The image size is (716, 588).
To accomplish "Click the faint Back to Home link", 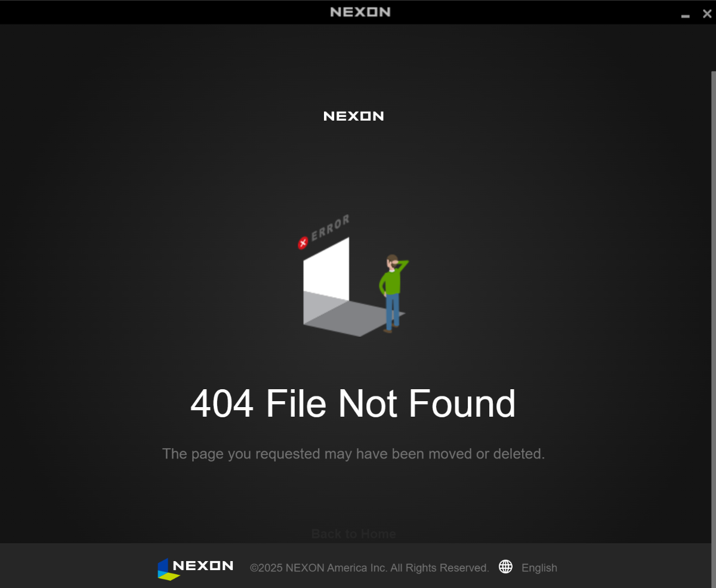I will pos(353,534).
